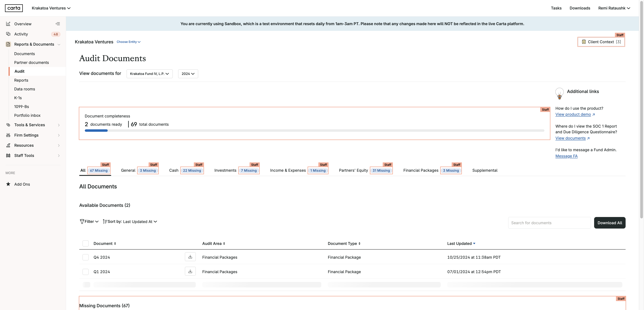Switch to the Supplemental tab

[x=485, y=170]
